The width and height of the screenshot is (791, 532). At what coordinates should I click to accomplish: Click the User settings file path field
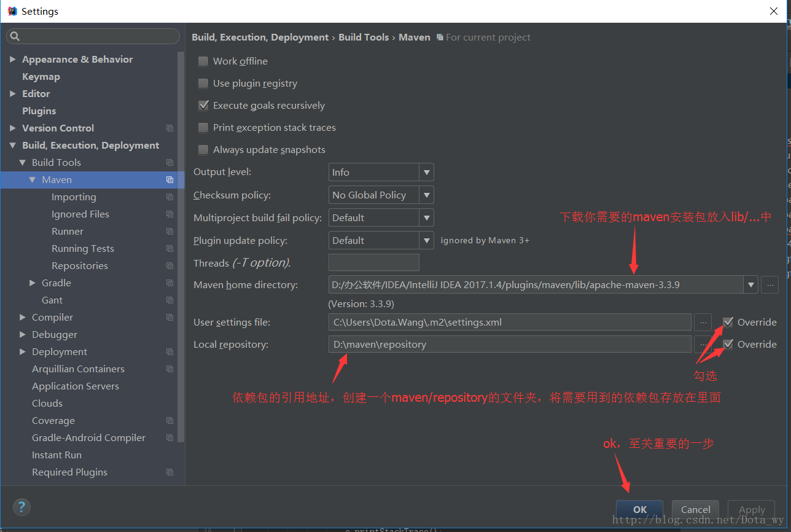tap(510, 323)
